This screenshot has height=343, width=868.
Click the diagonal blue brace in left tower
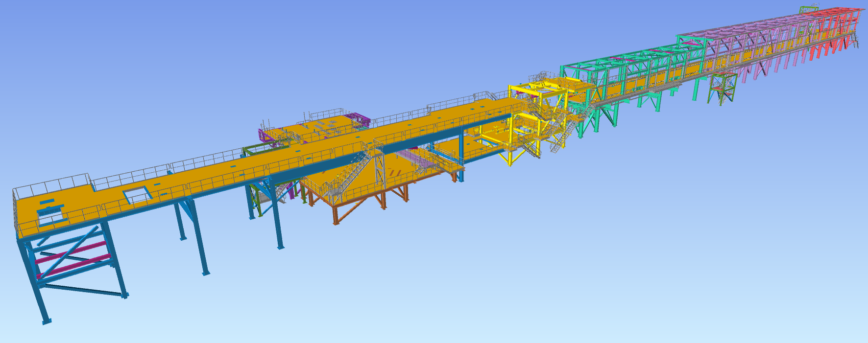(69, 245)
